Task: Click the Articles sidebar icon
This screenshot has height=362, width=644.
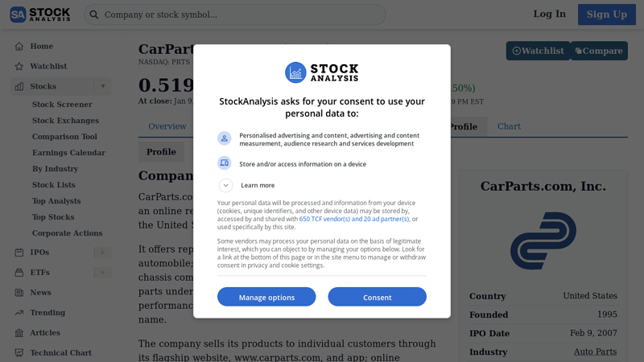Action: pos(19,333)
